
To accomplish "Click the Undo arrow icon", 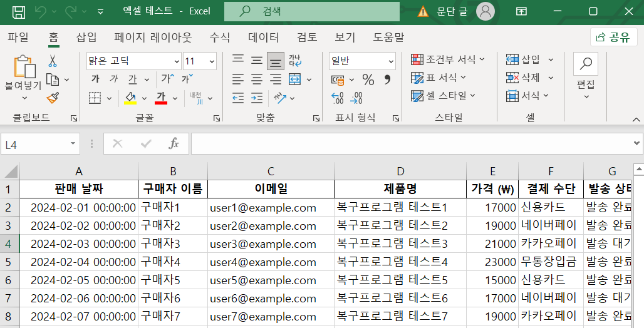I will [x=41, y=11].
